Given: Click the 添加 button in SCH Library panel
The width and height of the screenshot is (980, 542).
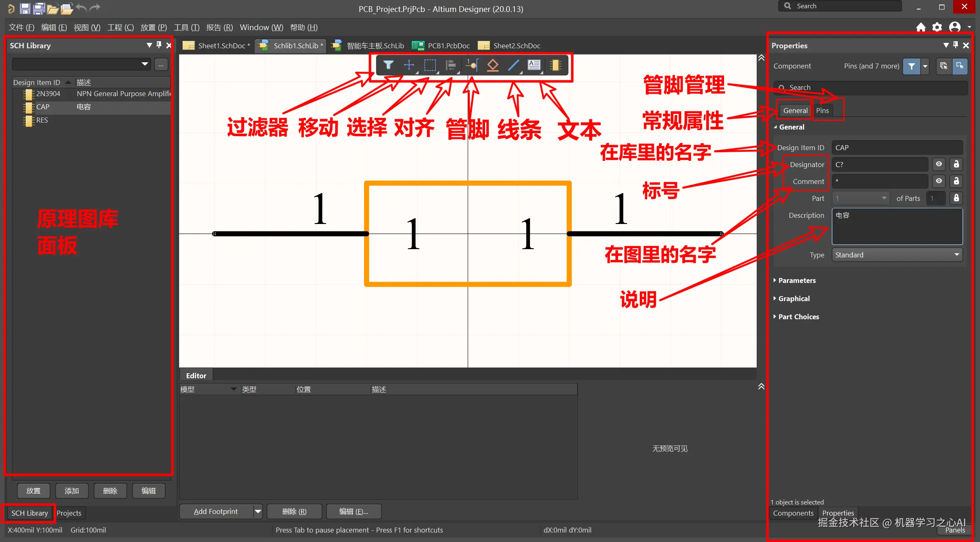Looking at the screenshot, I should click(x=71, y=490).
